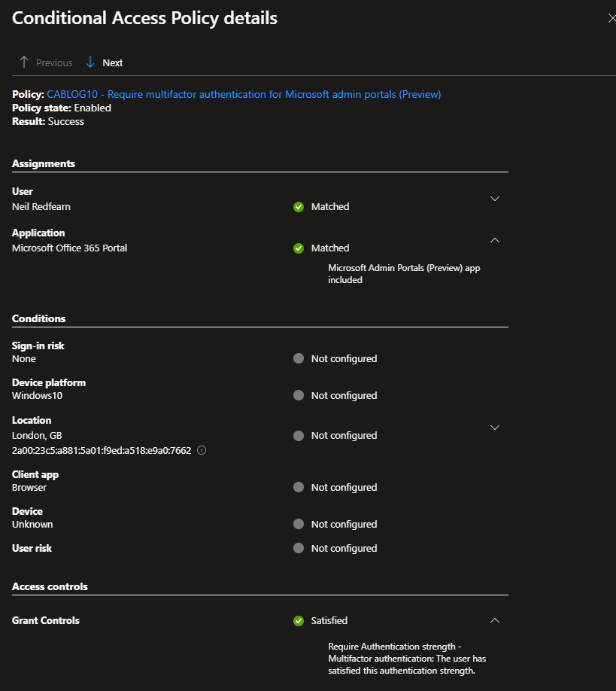Viewport: 616px width, 691px height.
Task: Select the IPv6 address text under Location
Action: [x=102, y=450]
